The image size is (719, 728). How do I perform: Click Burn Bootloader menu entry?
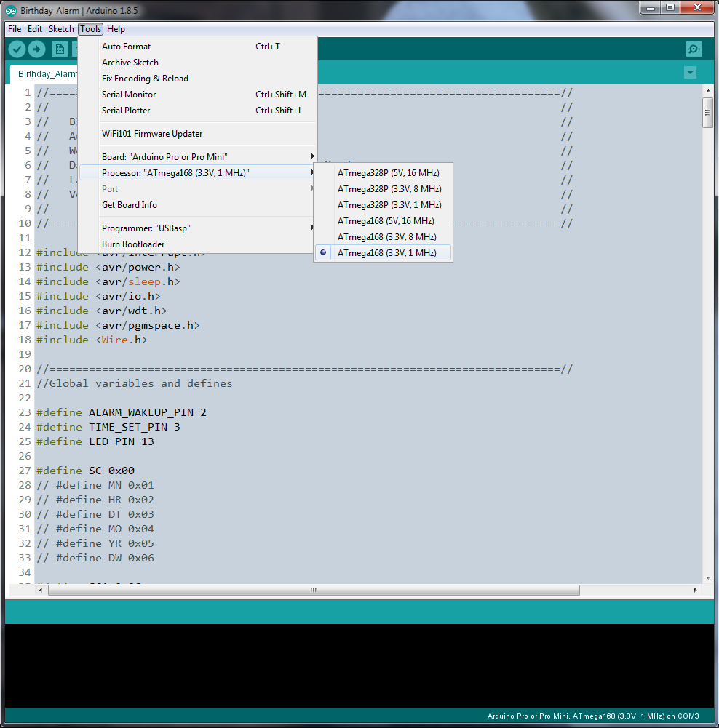click(x=133, y=244)
